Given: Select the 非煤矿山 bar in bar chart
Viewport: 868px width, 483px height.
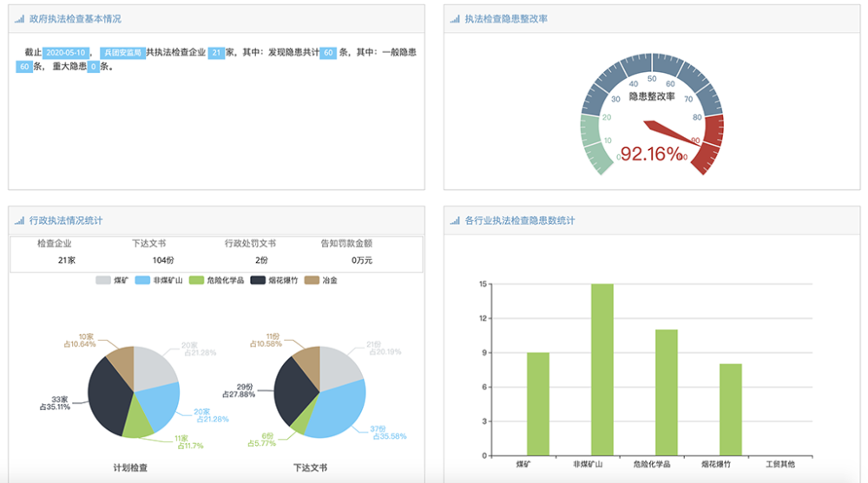Looking at the screenshot, I should (x=602, y=369).
